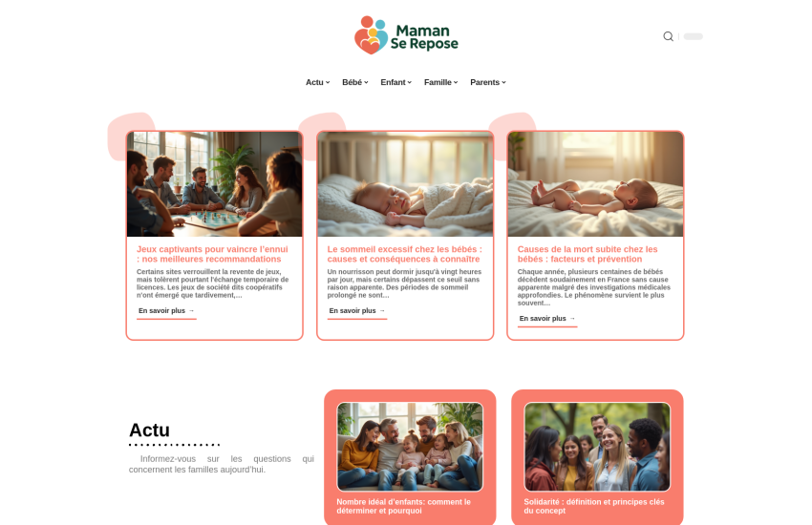Open the board game article thumbnail
Image resolution: width=812 pixels, height=525 pixels.
tap(214, 184)
